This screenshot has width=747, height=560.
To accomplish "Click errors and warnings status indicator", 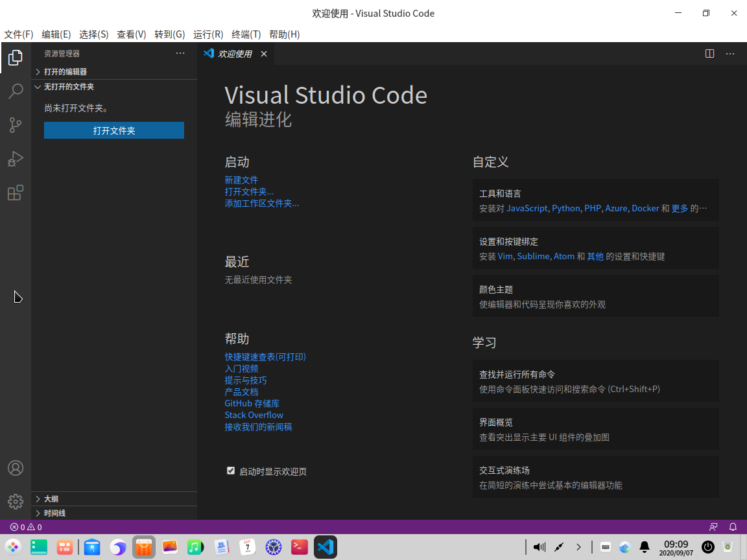I will (26, 527).
